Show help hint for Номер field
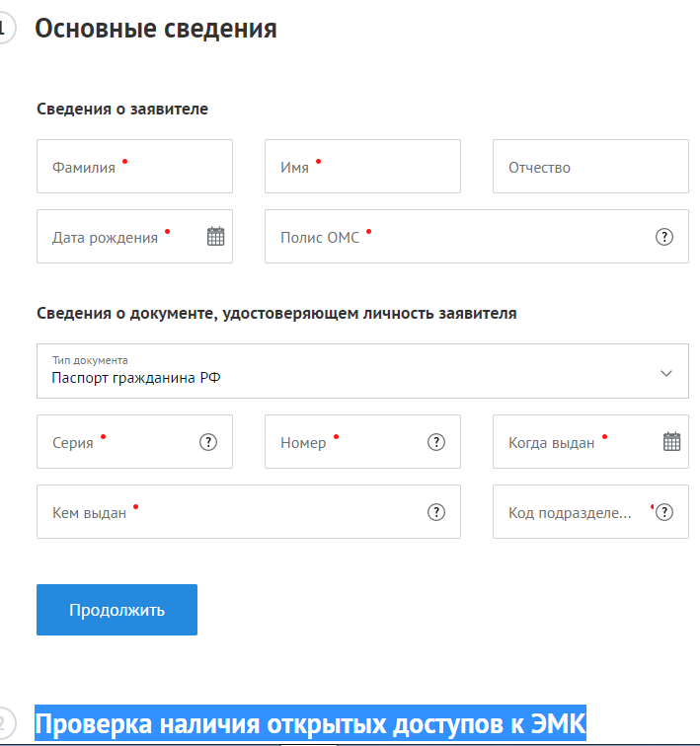This screenshot has height=746, width=700. point(436,442)
